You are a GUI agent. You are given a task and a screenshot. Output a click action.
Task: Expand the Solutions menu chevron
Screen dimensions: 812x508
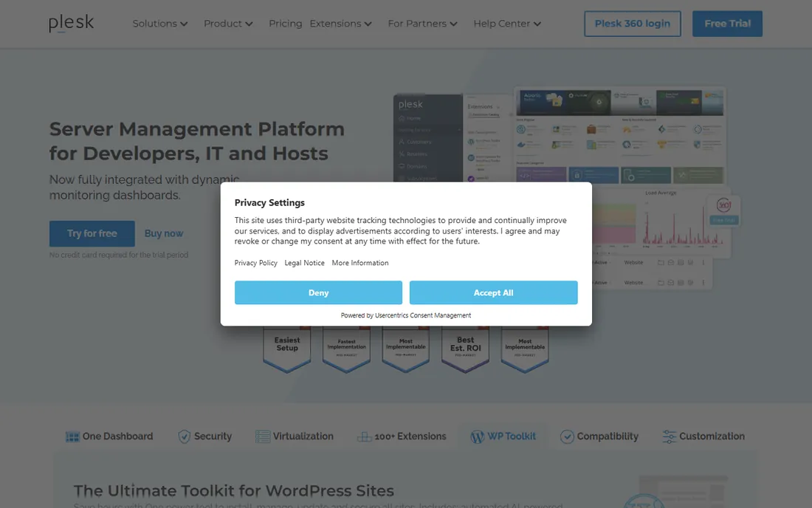tap(184, 24)
